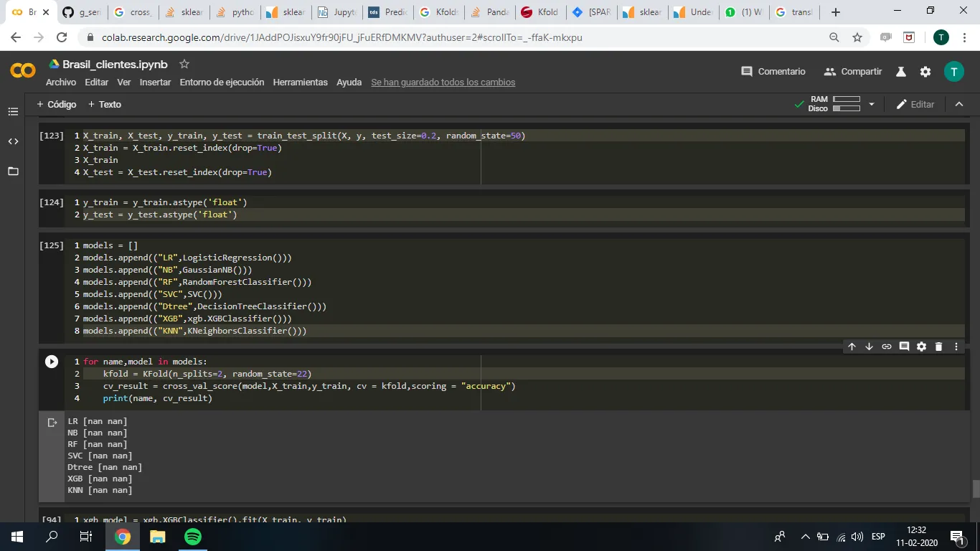Open the Ver menu
The image size is (980, 551).
point(124,83)
